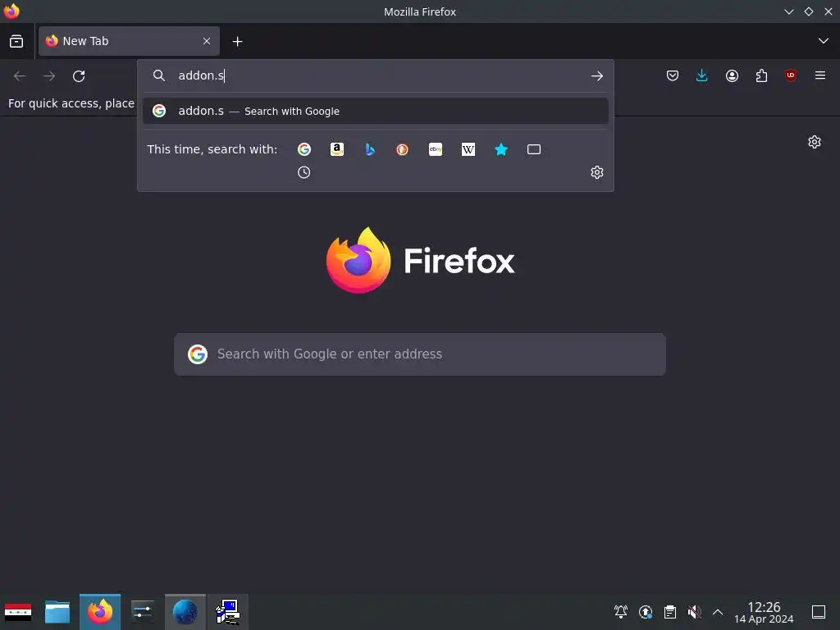This screenshot has height=630, width=840.
Task: Open the clock showing 12:26
Action: 764,612
